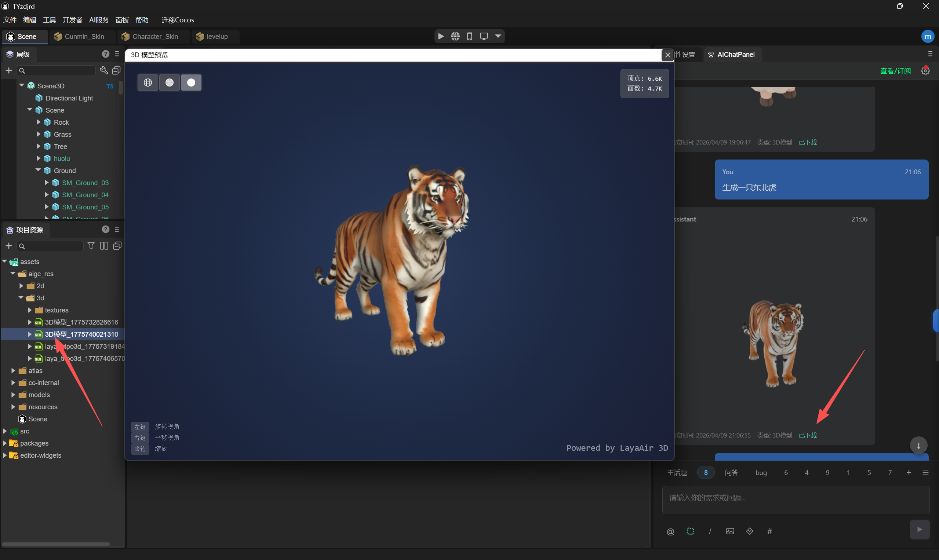Screen dimensions: 939x560
Task: Open the 迁移Cocos menu
Action: (178, 20)
